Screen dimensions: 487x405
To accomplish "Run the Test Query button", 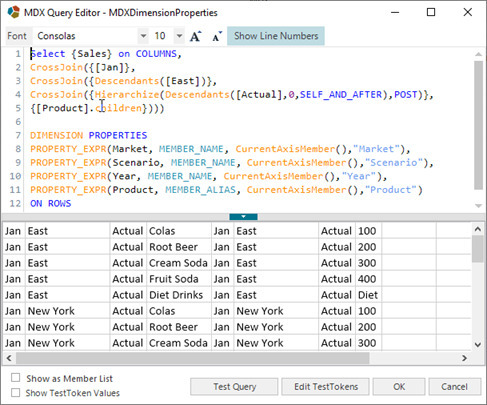I will click(234, 387).
